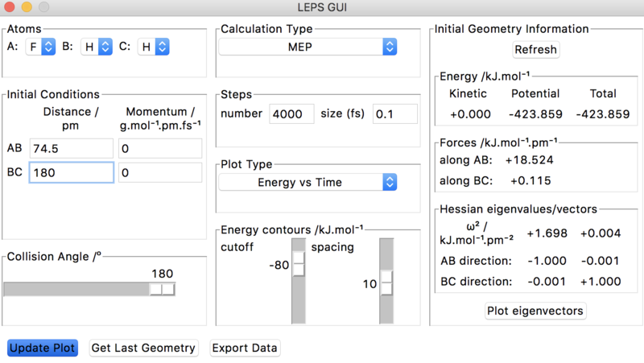Screen dimensions: 644x363
Task: Click the Export Data button
Action: click(245, 348)
